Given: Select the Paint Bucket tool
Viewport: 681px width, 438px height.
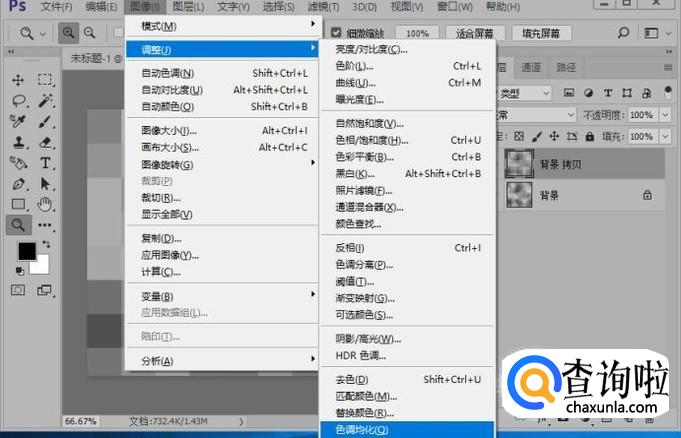Looking at the screenshot, I should (18, 163).
